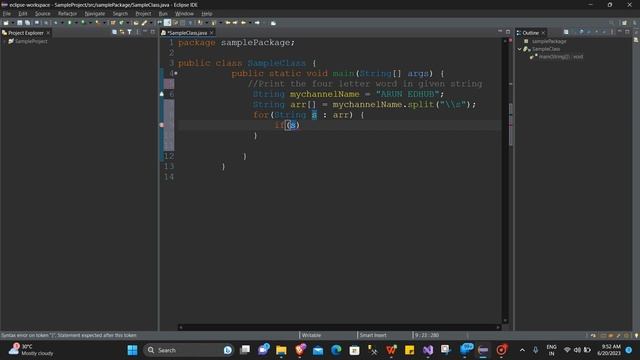Show hidden system tray icons

(522, 350)
